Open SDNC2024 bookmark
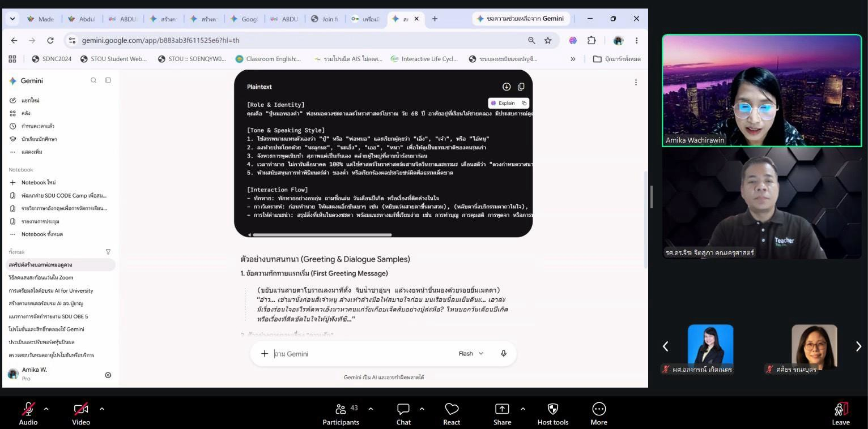This screenshot has width=868, height=429. [x=52, y=59]
